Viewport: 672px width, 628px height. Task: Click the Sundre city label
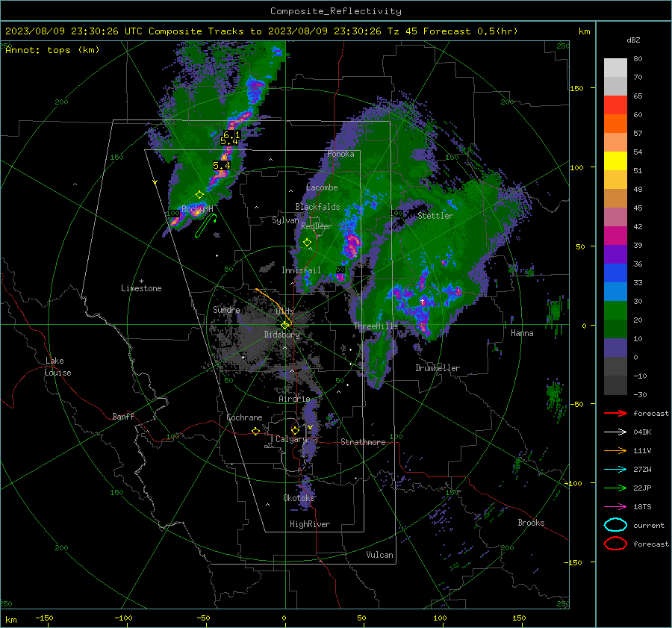click(226, 310)
